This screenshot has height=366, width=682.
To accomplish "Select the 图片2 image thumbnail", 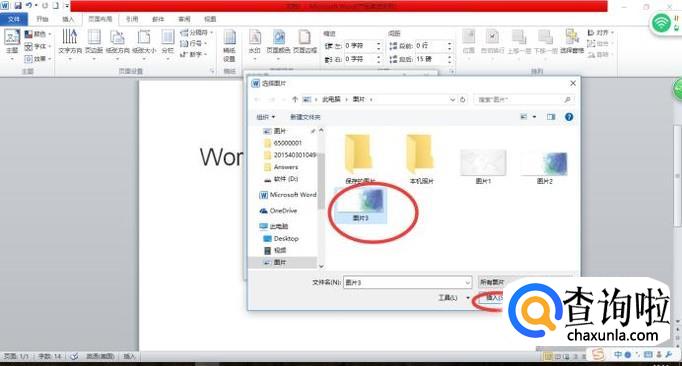I will click(x=544, y=168).
